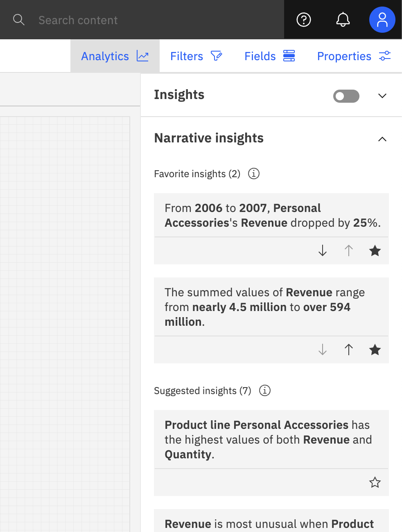The height and width of the screenshot is (532, 402).
Task: Click the search magnifier icon
Action: 19,19
